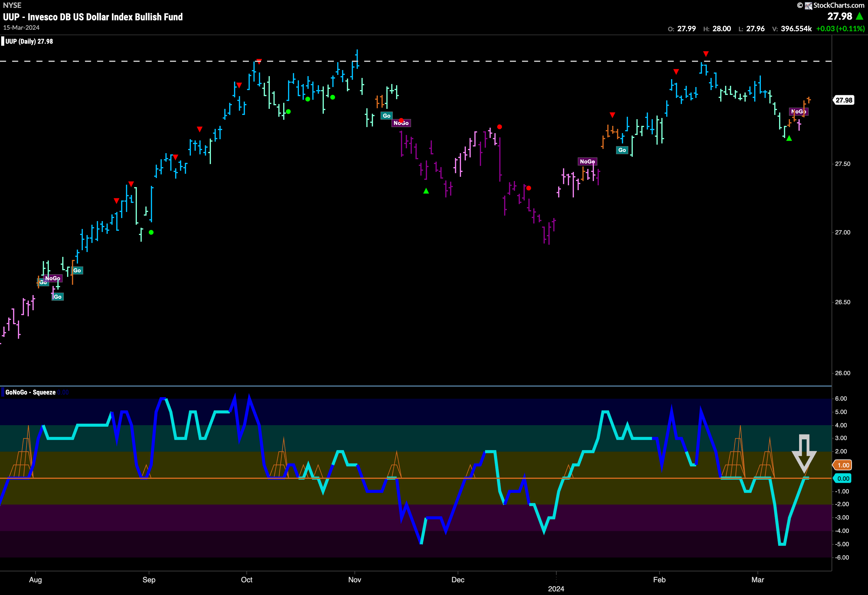Click the Go label in early November
Viewport: 868px width, 595px height.
click(387, 116)
